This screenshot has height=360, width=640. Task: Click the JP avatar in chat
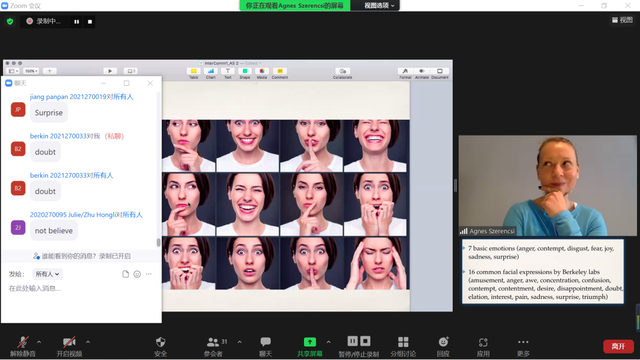tap(18, 109)
